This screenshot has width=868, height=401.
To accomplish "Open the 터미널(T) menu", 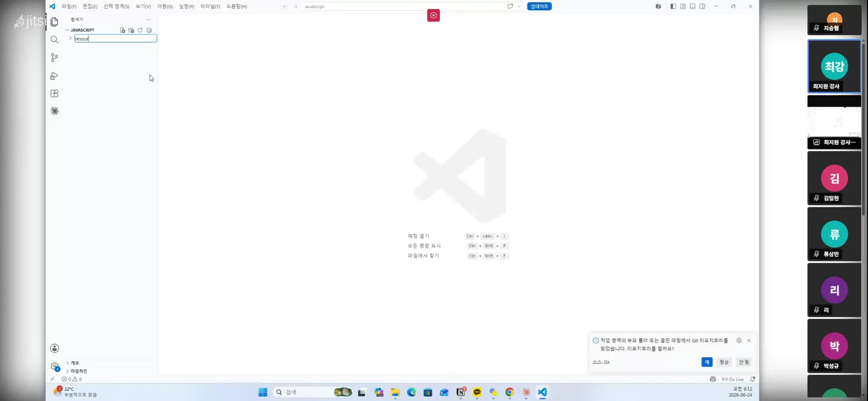I will tap(210, 6).
